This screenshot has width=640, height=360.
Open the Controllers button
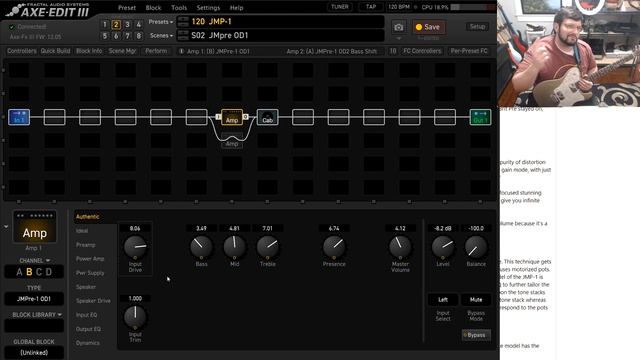22,51
